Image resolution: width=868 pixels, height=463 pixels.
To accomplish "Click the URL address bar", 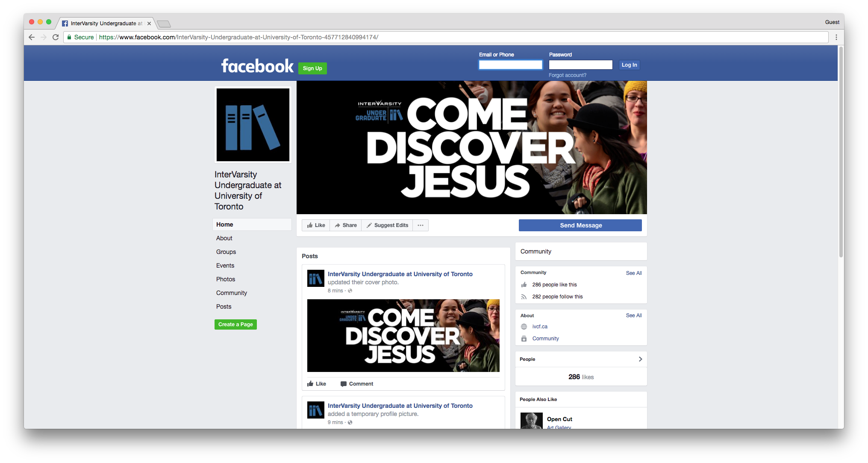I will tap(446, 37).
